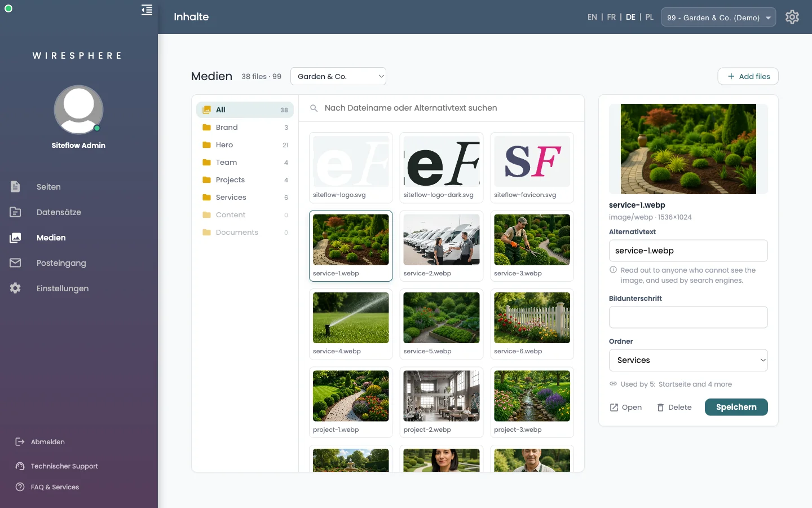Click the Add files button
The width and height of the screenshot is (812, 508).
coord(748,76)
